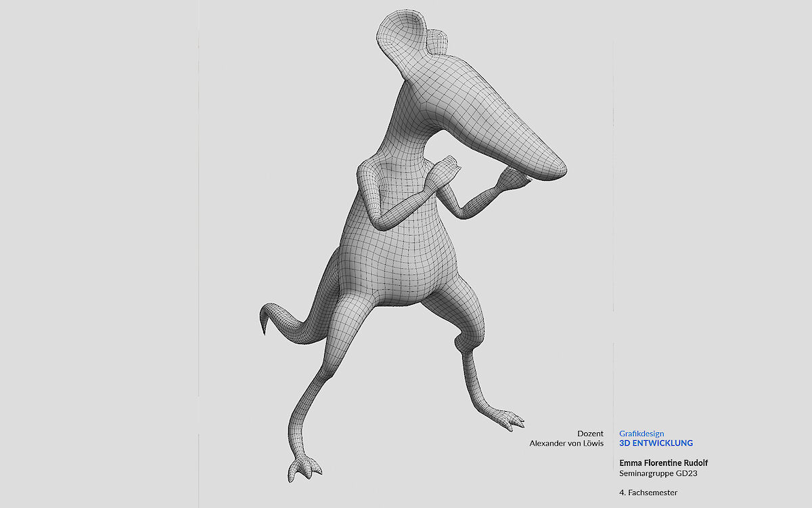Select the clawed foot on the right leg

tap(507, 419)
